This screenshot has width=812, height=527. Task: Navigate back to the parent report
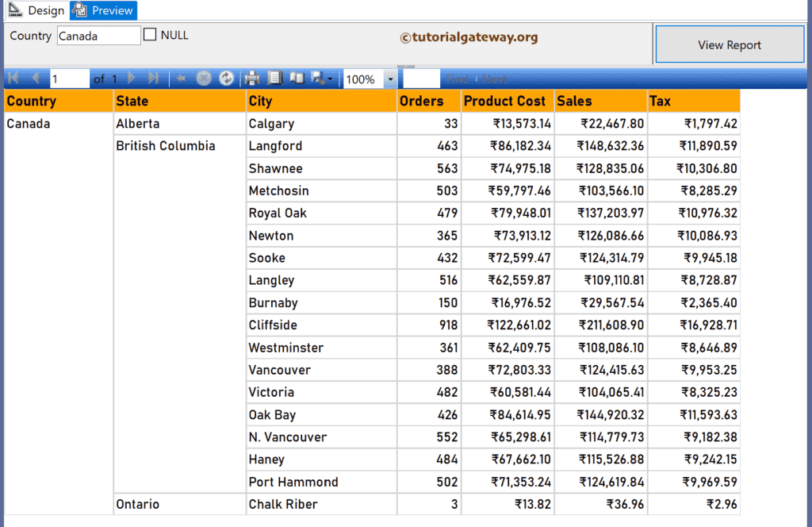point(180,78)
